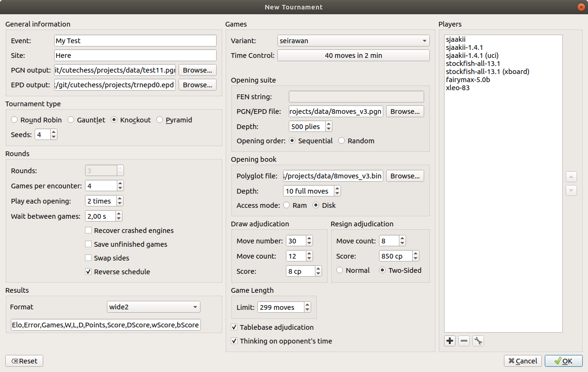Click the opening suite Depth spin box
This screenshot has width=588, height=372.
pyautogui.click(x=311, y=126)
